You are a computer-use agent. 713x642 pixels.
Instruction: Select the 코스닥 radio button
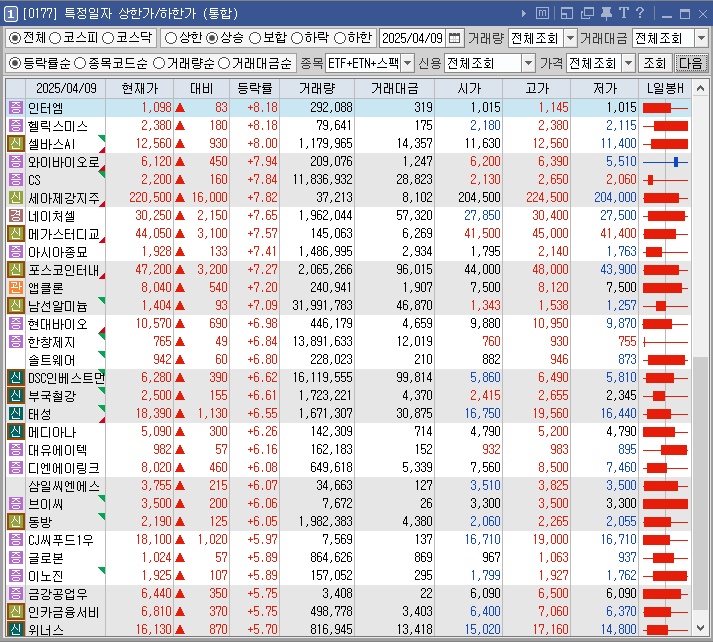[x=108, y=38]
